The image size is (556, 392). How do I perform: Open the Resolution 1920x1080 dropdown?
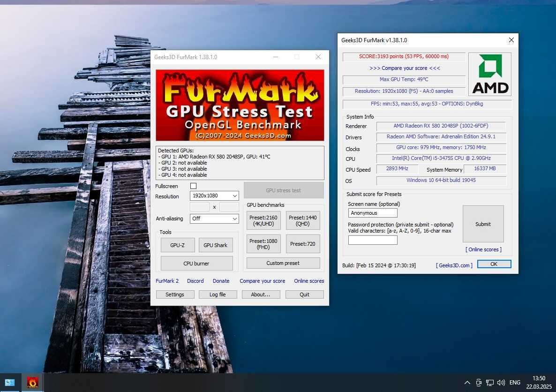tap(214, 196)
